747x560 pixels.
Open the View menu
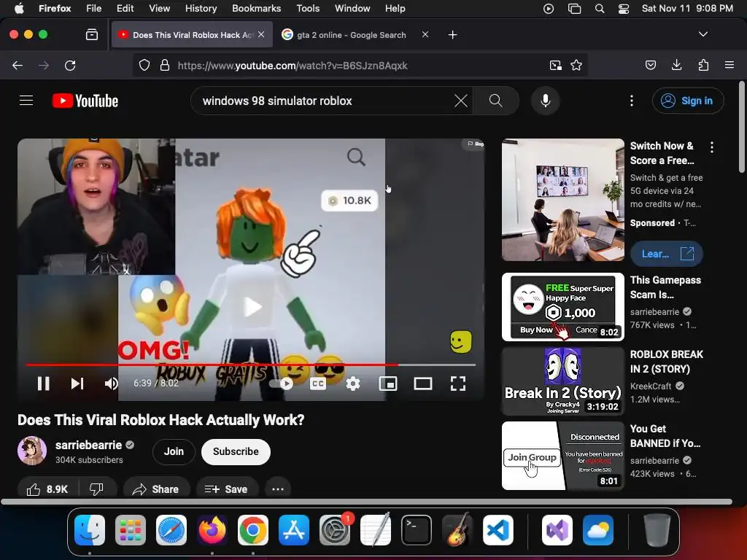click(x=159, y=8)
